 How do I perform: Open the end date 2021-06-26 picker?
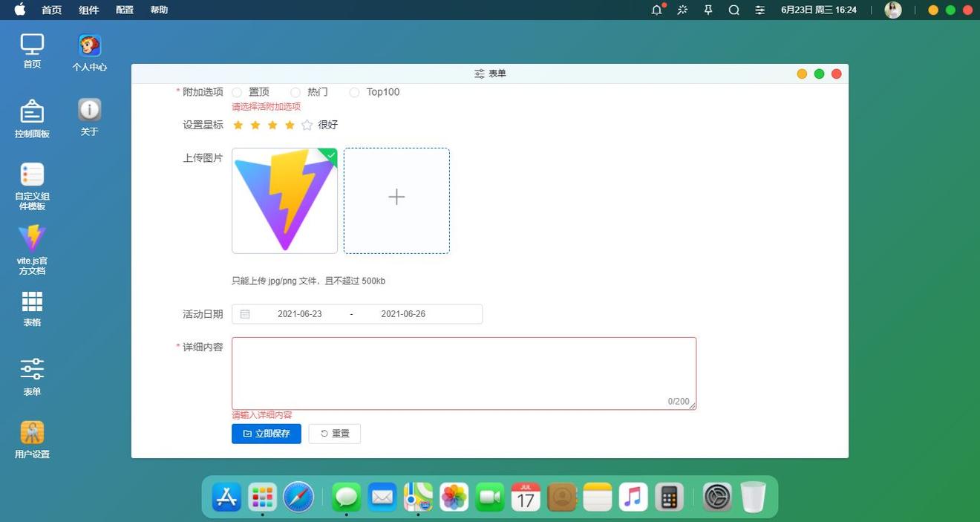[403, 314]
